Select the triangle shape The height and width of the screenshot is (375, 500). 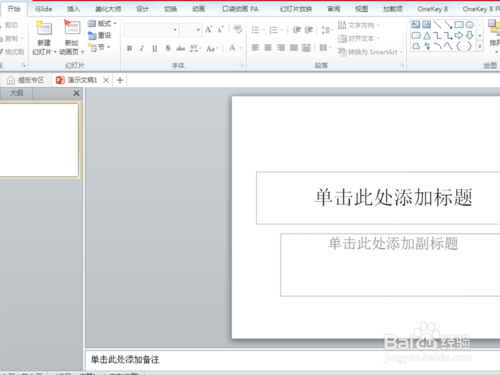pos(427,35)
